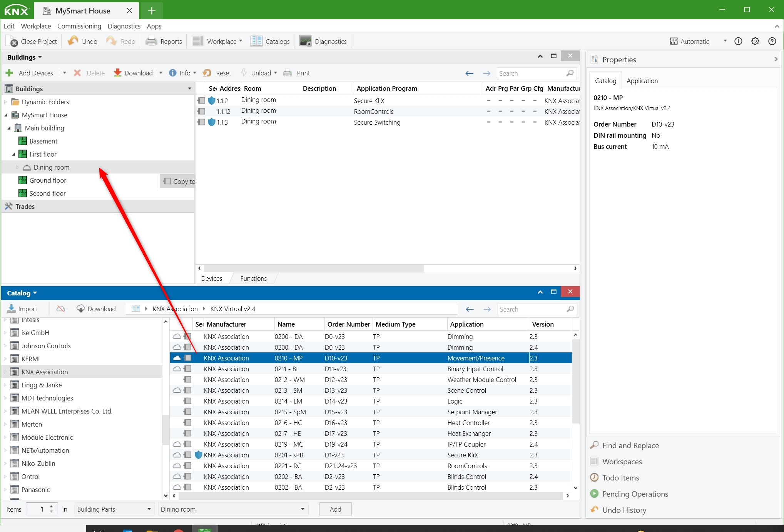Image resolution: width=784 pixels, height=532 pixels.
Task: Click the Close Project icon
Action: [12, 41]
